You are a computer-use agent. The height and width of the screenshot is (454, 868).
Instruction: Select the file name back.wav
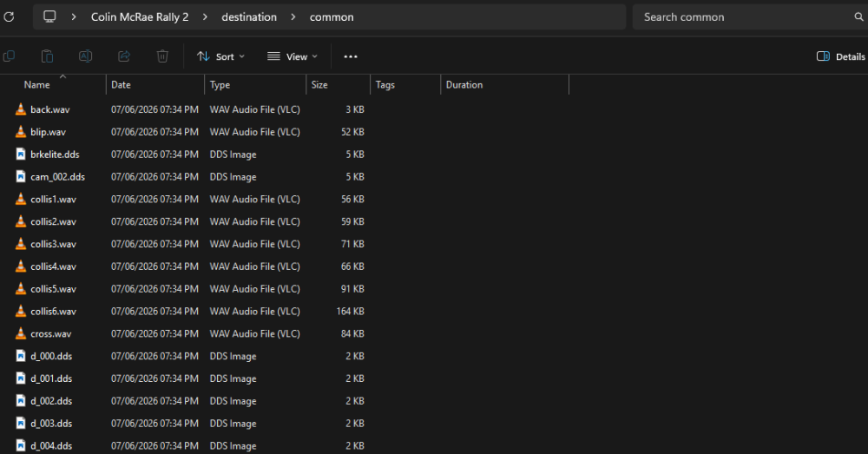click(x=50, y=109)
